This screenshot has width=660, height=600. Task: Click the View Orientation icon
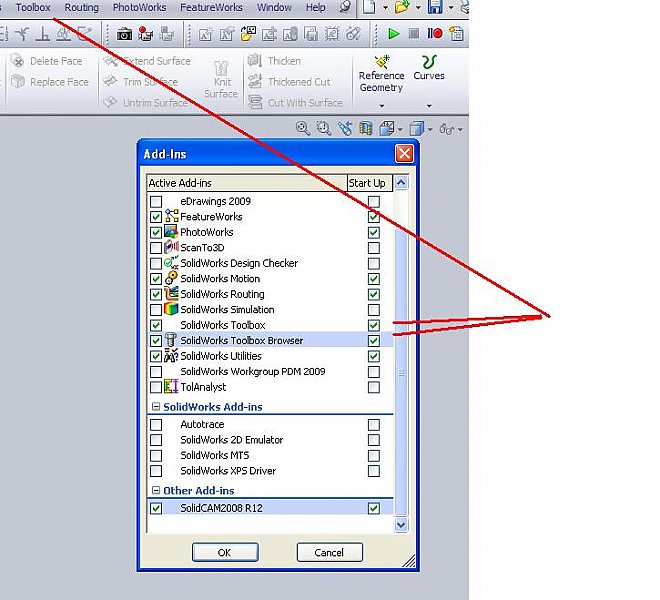(387, 128)
